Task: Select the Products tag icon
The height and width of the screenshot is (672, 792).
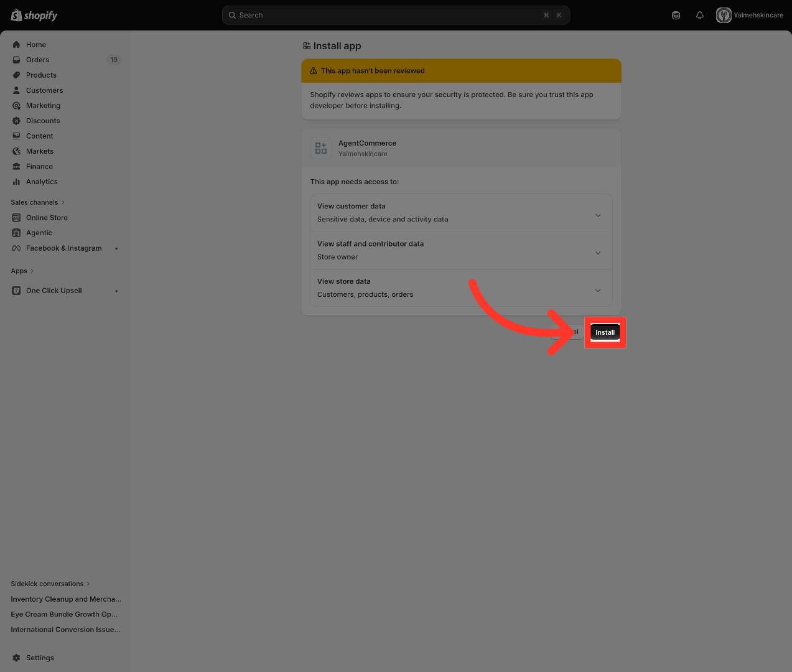Action: tap(16, 75)
